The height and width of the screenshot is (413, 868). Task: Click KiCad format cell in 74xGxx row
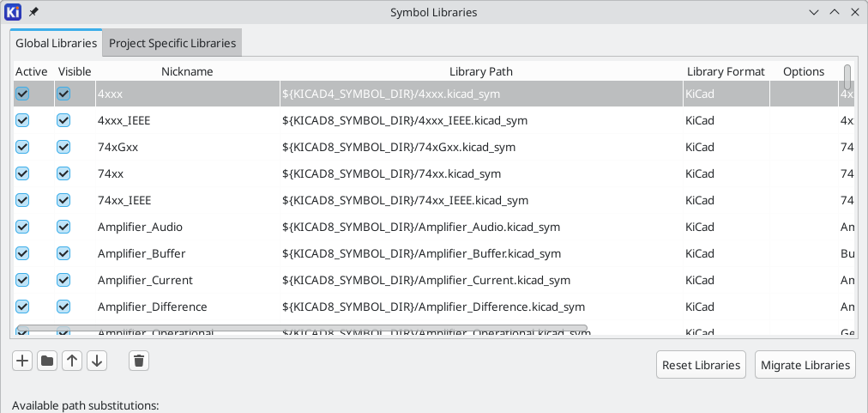point(726,147)
